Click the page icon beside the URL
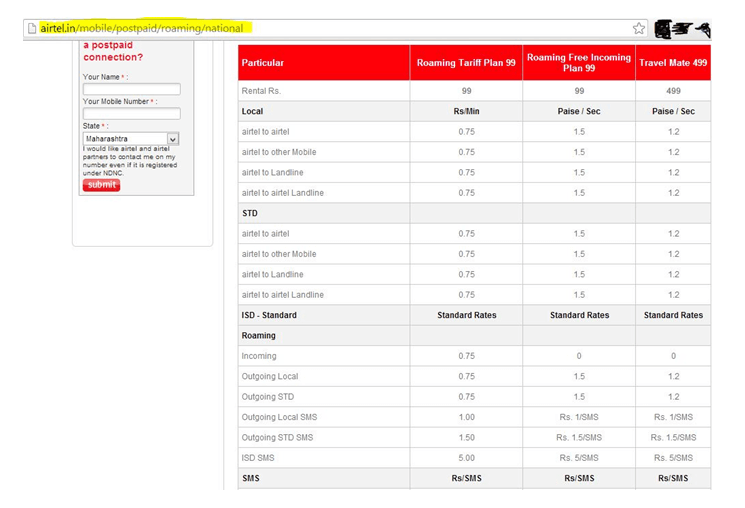The height and width of the screenshot is (508, 745). (x=32, y=29)
